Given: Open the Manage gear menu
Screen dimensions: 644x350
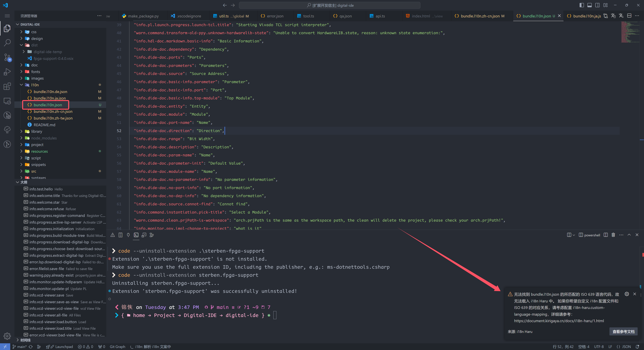Looking at the screenshot, I should [7, 336].
